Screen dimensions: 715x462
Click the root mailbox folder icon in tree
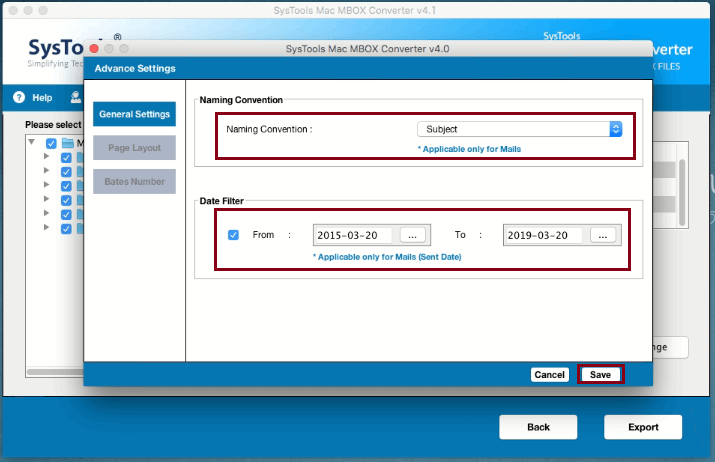68,143
